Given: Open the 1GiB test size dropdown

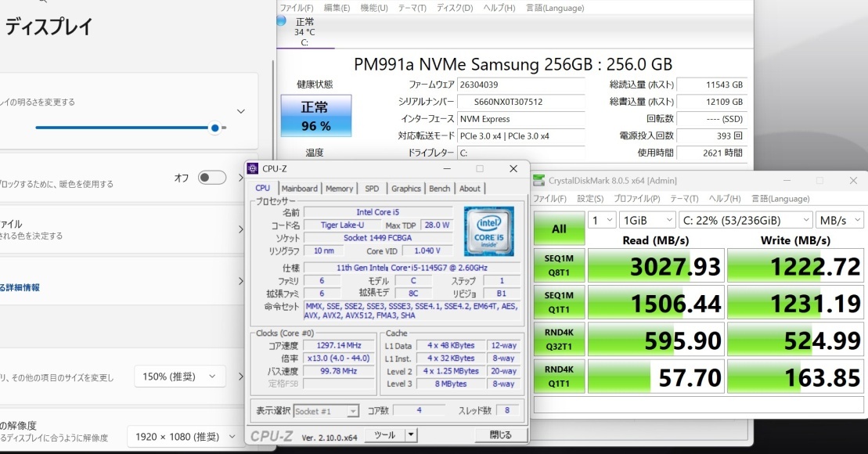Looking at the screenshot, I should 647,220.
